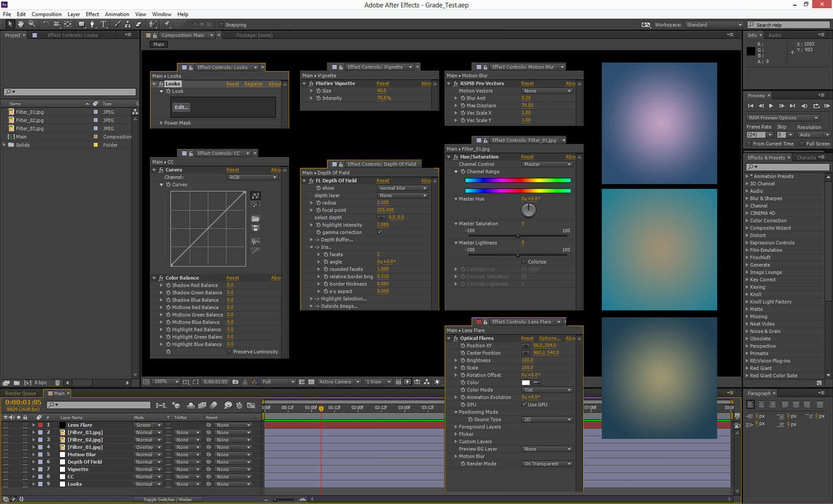Select the Selection arrow tool
The height and width of the screenshot is (504, 833).
click(10, 24)
